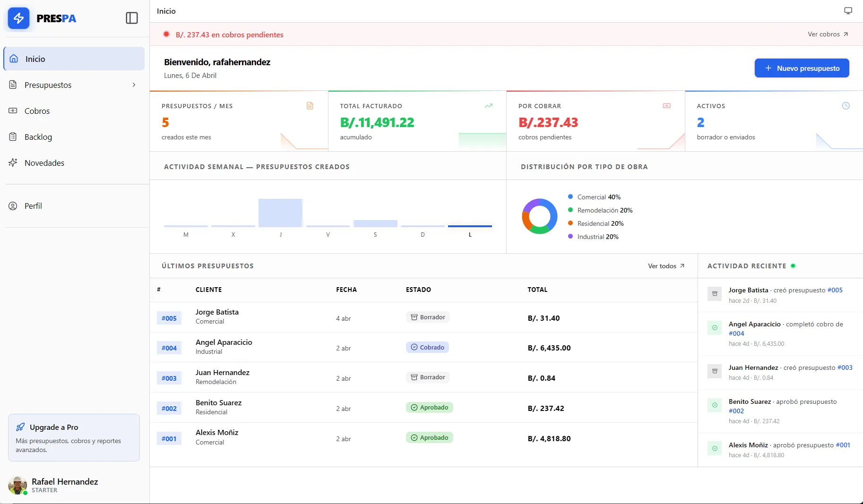The width and height of the screenshot is (863, 504).
Task: Open Ver cobros from the pending alert
Action: coord(828,34)
